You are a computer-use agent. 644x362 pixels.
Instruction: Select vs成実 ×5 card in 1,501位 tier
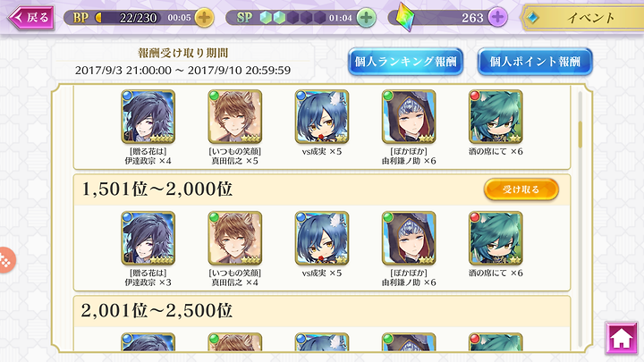(x=322, y=238)
